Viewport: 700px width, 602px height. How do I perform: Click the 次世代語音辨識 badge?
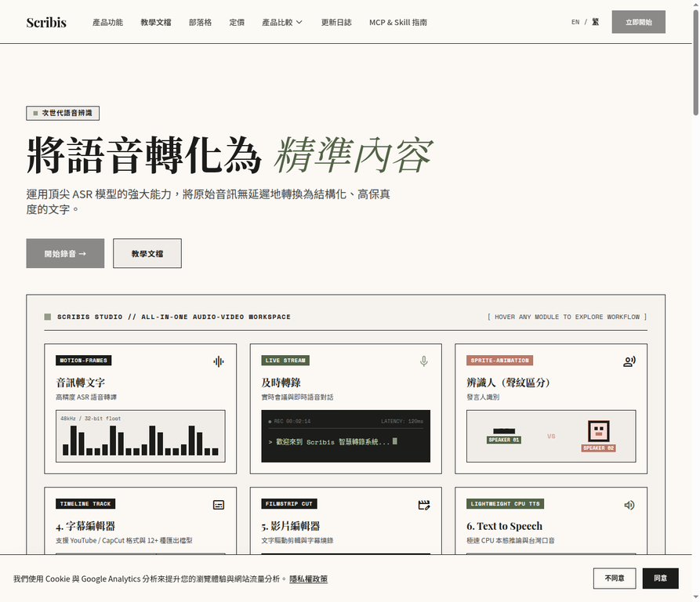pyautogui.click(x=63, y=113)
